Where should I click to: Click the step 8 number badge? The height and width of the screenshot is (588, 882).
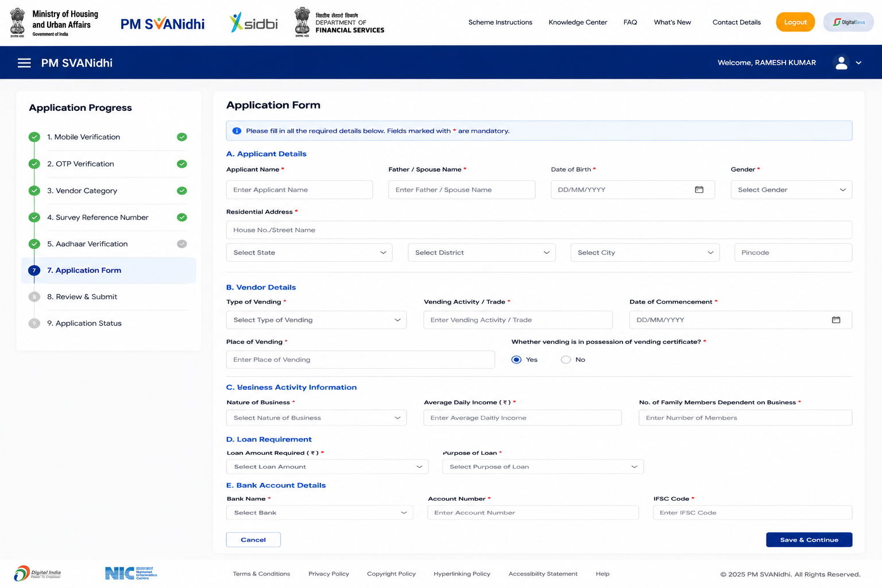click(34, 297)
